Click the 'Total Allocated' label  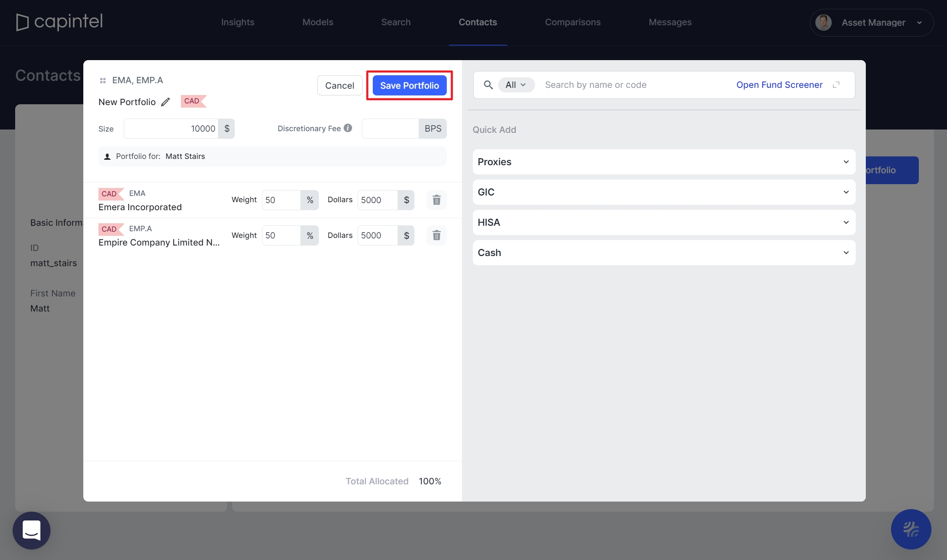point(377,481)
